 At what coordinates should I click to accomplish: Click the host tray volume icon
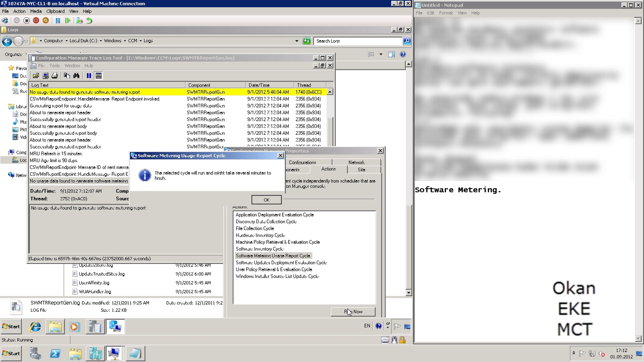602,354
